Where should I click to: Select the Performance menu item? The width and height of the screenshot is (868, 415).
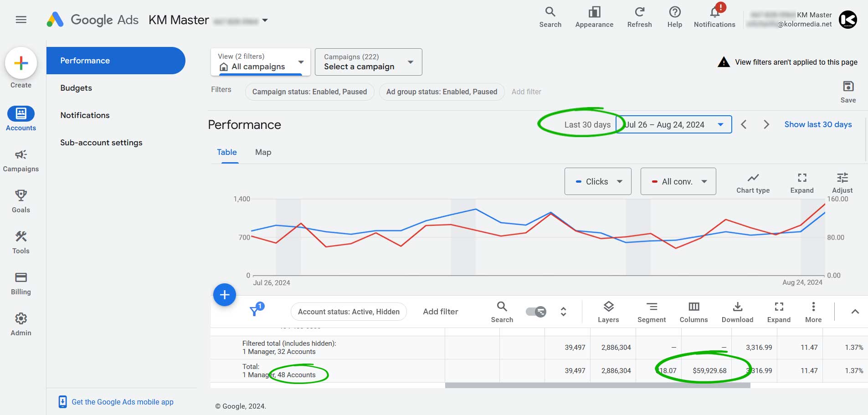(116, 61)
